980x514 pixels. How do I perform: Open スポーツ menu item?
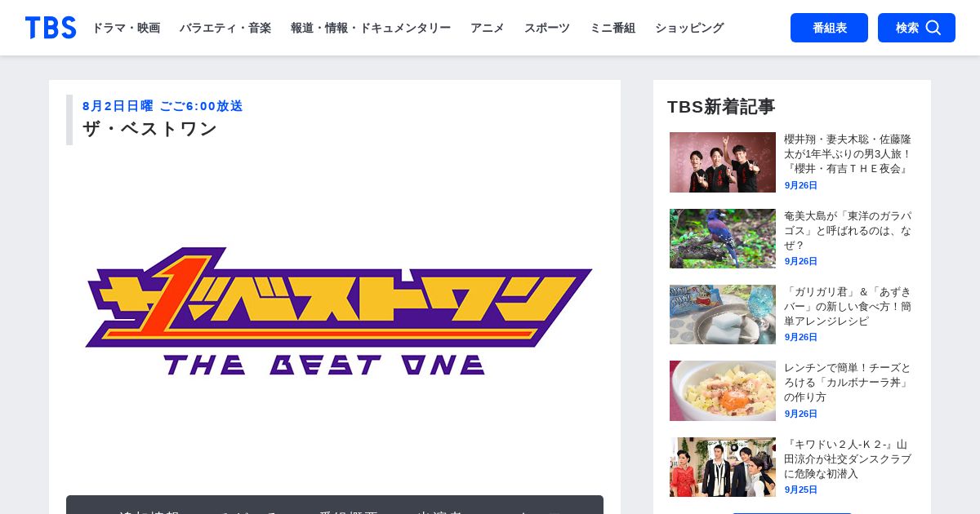tap(547, 28)
